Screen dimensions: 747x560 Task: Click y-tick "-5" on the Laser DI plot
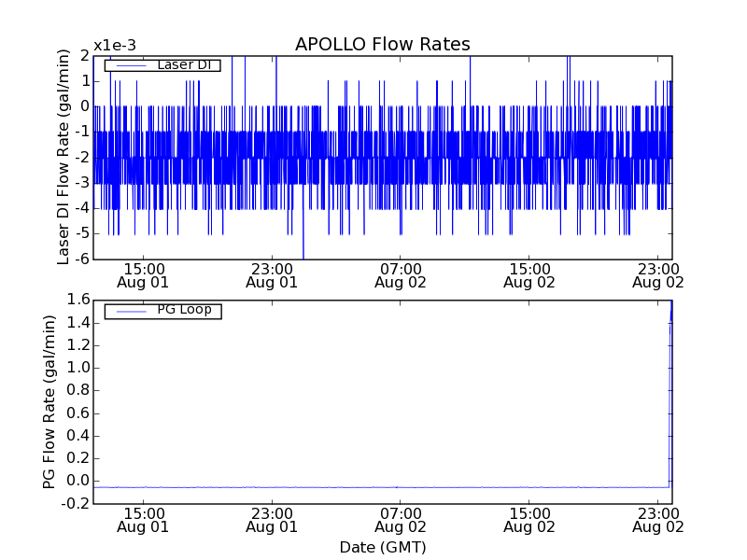coord(82,234)
